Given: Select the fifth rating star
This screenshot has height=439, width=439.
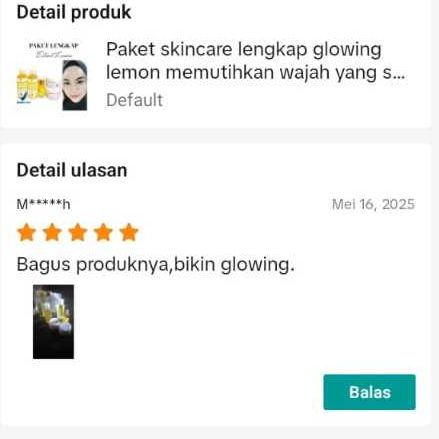Looking at the screenshot, I should point(129,232).
